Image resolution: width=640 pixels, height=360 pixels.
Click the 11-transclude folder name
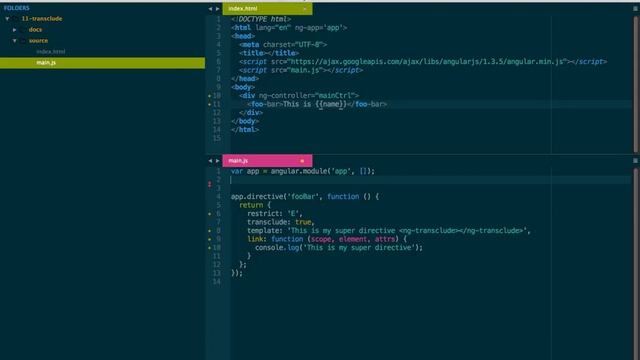tap(42, 19)
